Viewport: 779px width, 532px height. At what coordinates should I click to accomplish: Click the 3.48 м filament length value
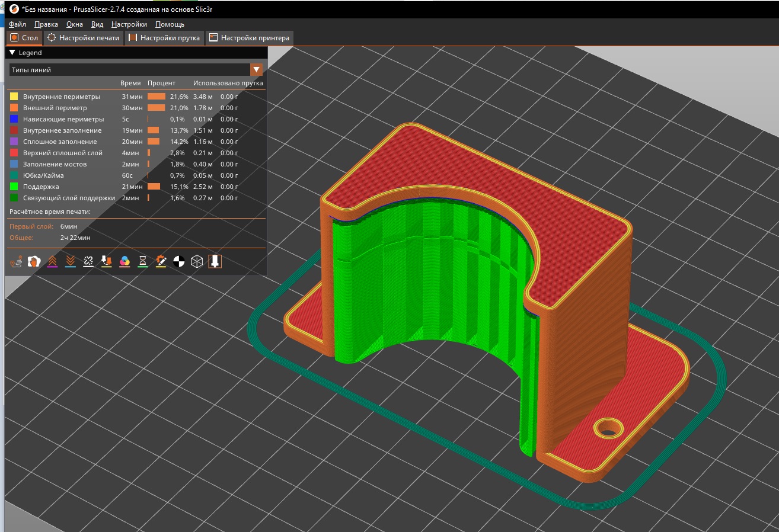tap(203, 97)
